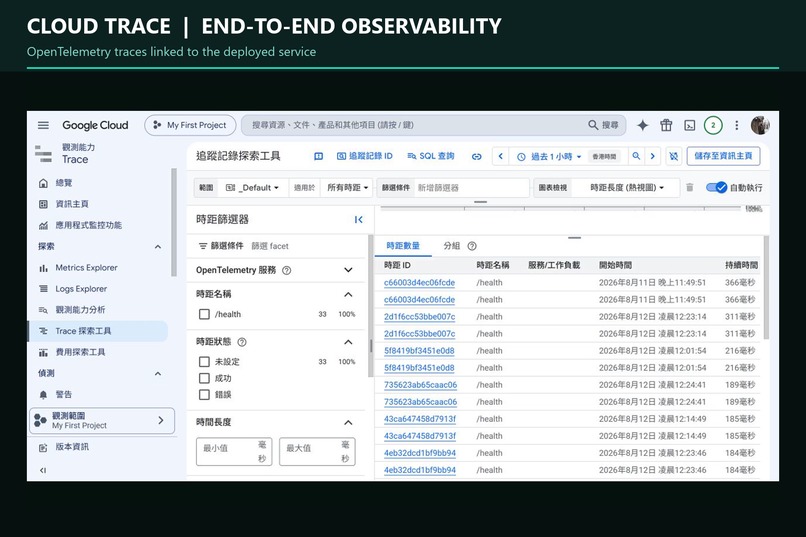
Task: Open the _Default scope dropdown
Action: [253, 188]
